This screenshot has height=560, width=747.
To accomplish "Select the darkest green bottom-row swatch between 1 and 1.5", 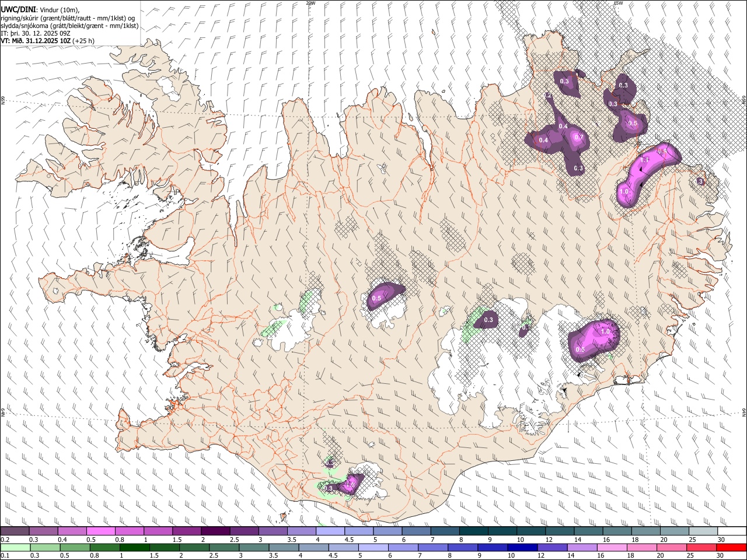I will pos(135,547).
